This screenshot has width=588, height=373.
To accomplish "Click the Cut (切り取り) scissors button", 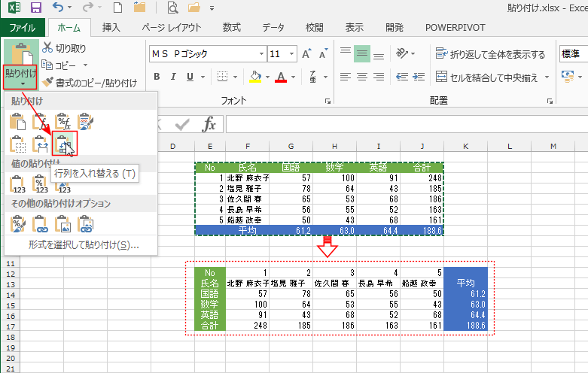I will click(65, 48).
